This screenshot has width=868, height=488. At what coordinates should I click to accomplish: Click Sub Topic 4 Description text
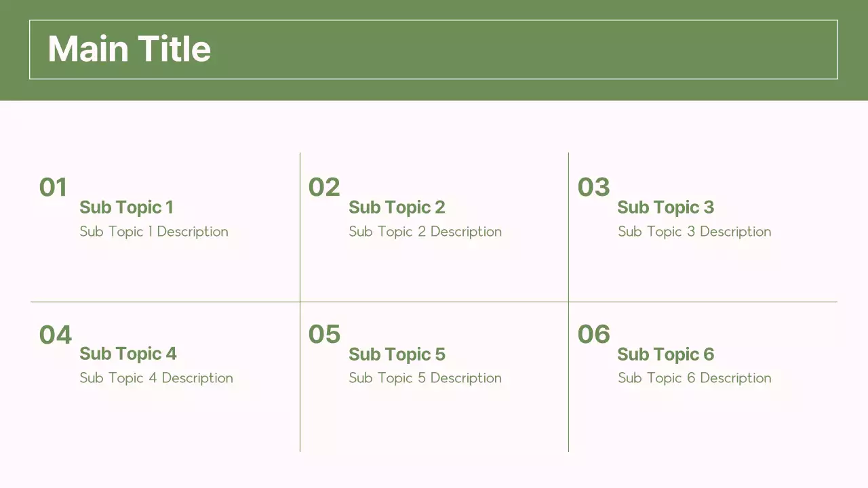point(156,378)
